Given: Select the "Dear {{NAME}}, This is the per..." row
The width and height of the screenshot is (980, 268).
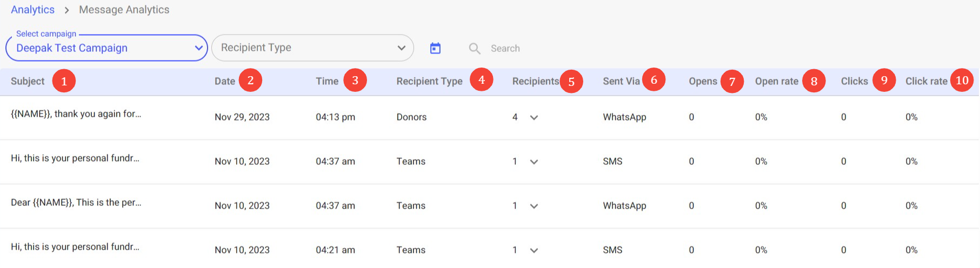Looking at the screenshot, I should coord(76,203).
